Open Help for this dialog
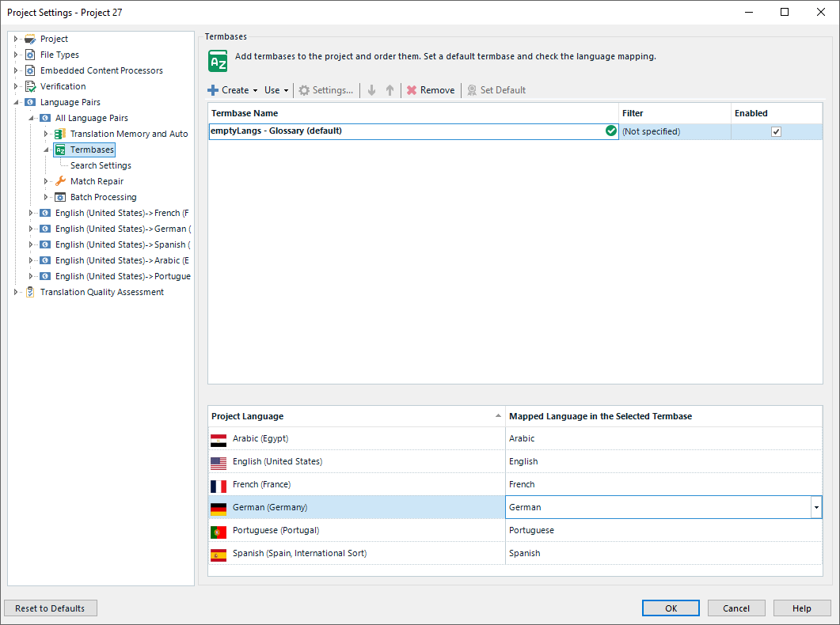840x625 pixels. point(801,608)
